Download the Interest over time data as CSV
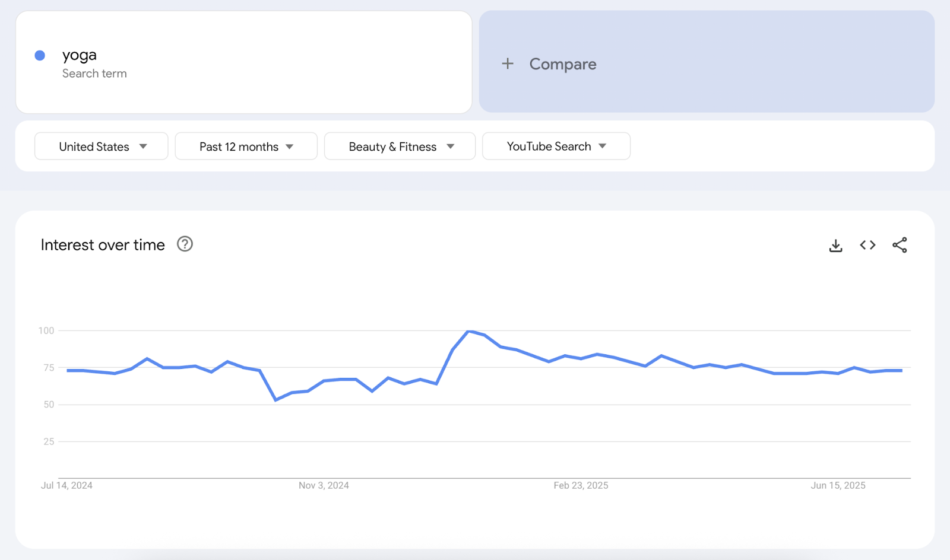 point(835,244)
